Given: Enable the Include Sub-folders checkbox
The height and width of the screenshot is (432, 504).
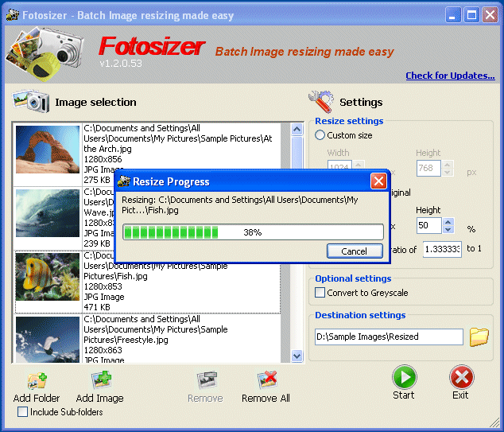Looking at the screenshot, I should pos(22,412).
